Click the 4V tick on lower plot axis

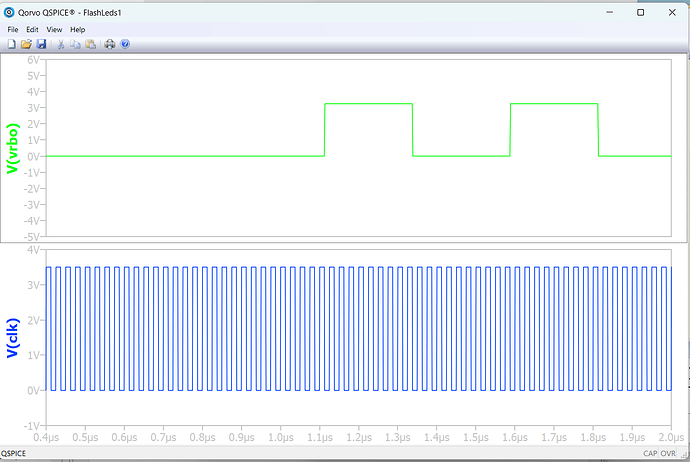tap(33, 250)
